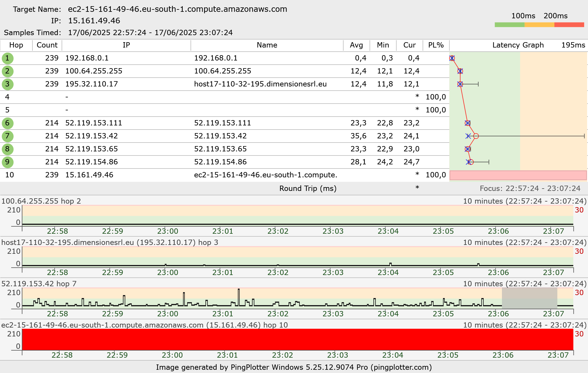Screen dimensions: 588x373
Task: Click the pink packet loss bar for hop 10
Action: [518, 175]
